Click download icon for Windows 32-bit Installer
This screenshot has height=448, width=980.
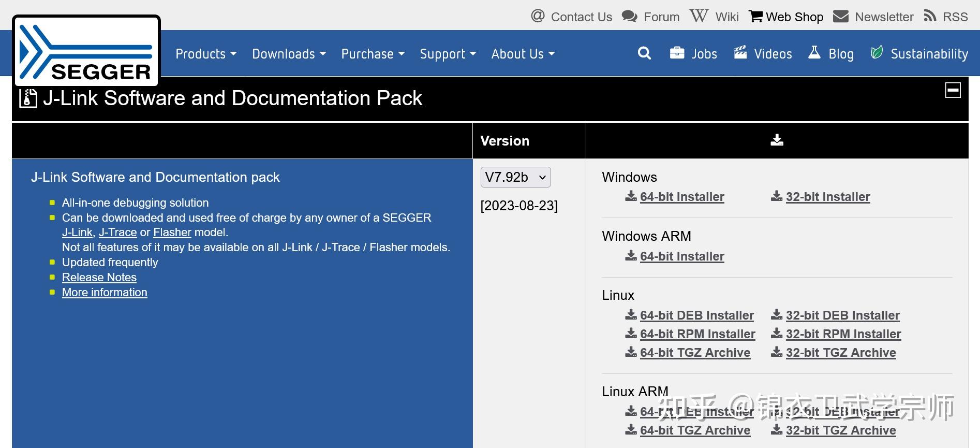[x=777, y=196]
